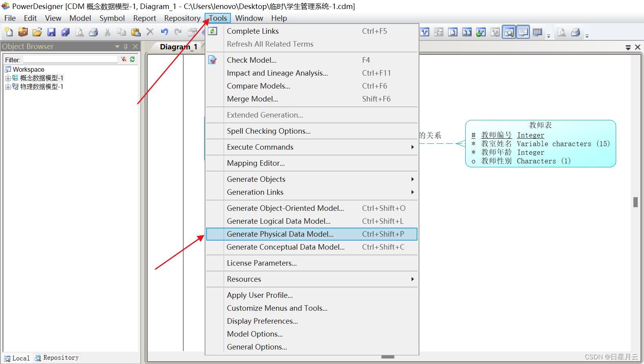Click the far-right printer toolbar icon
The width and height of the screenshot is (644, 364).
click(575, 32)
